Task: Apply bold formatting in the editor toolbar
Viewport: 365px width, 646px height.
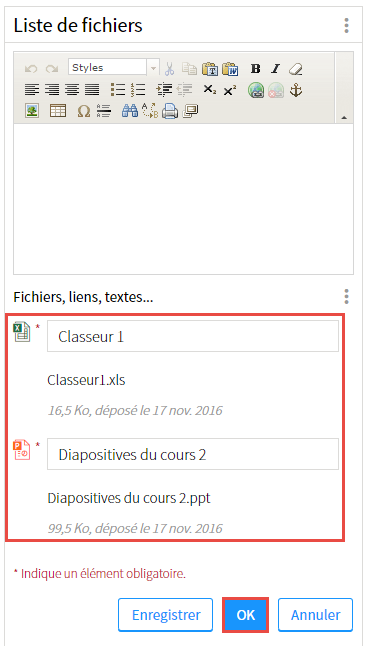Action: tap(255, 69)
